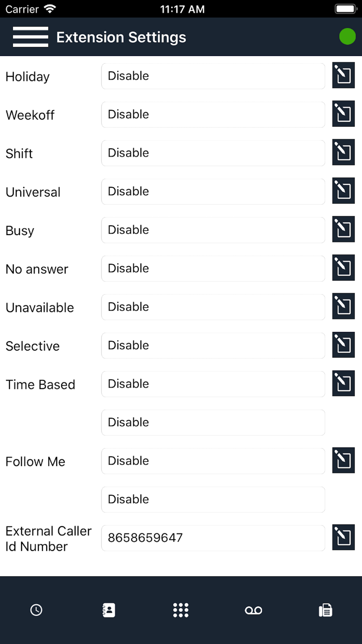
Task: Tap the edit icon beside Universal
Action: tap(343, 191)
